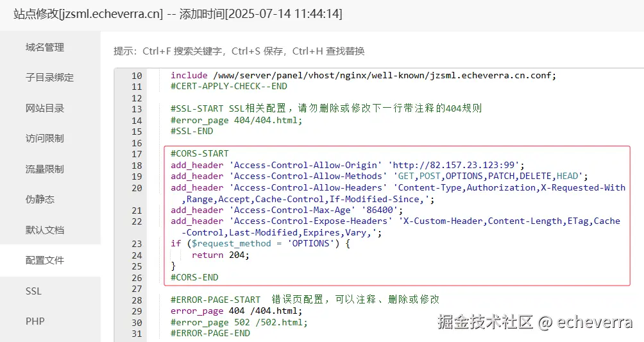Click the #CERT-APPLY-CHECK--END comment line
644x342 pixels.
coord(229,87)
